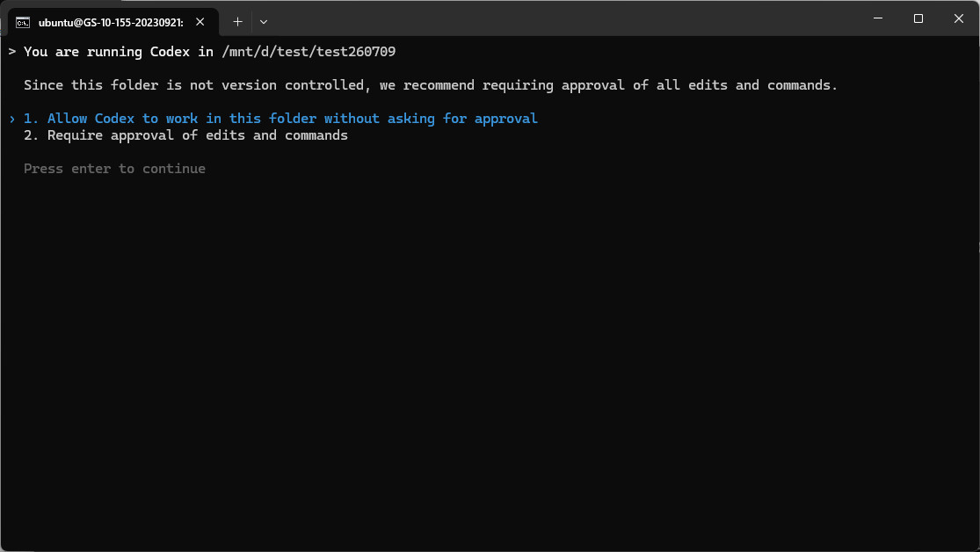Click the /mnt/d/test/test260709 path text
Image resolution: width=980 pixels, height=552 pixels.
(309, 52)
